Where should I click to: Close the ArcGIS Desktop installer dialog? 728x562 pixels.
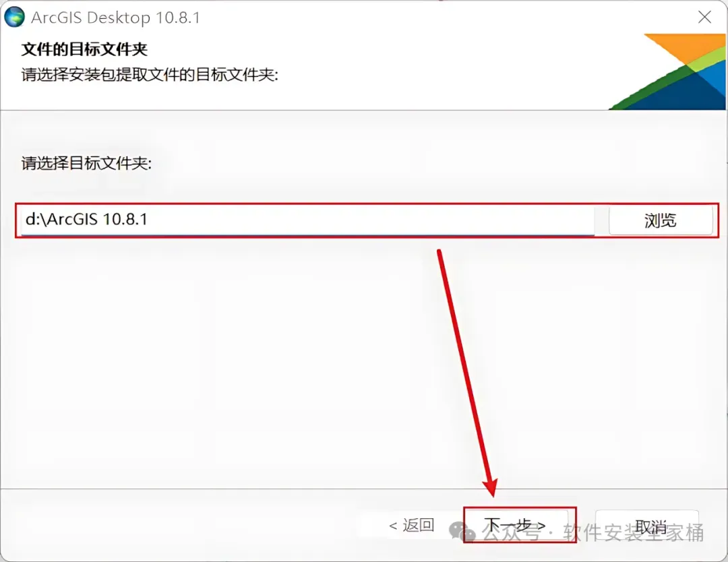(x=704, y=17)
